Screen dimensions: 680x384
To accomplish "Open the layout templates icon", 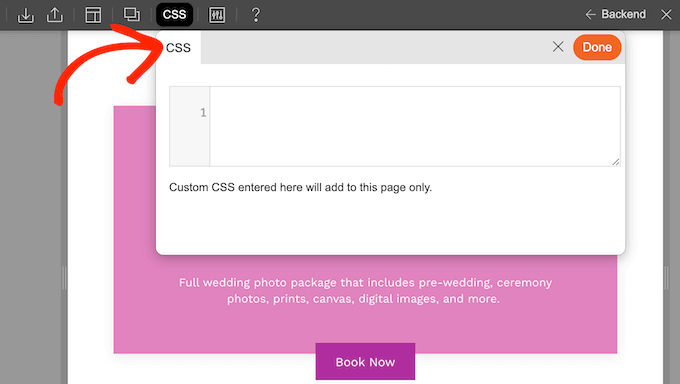I will (93, 15).
